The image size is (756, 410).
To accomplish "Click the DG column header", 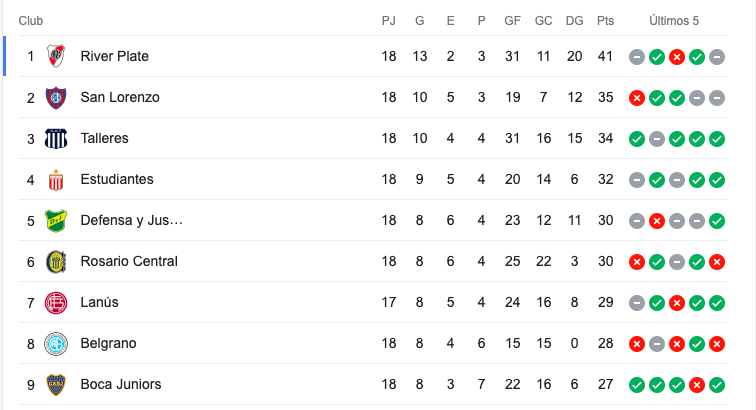I will 574,21.
